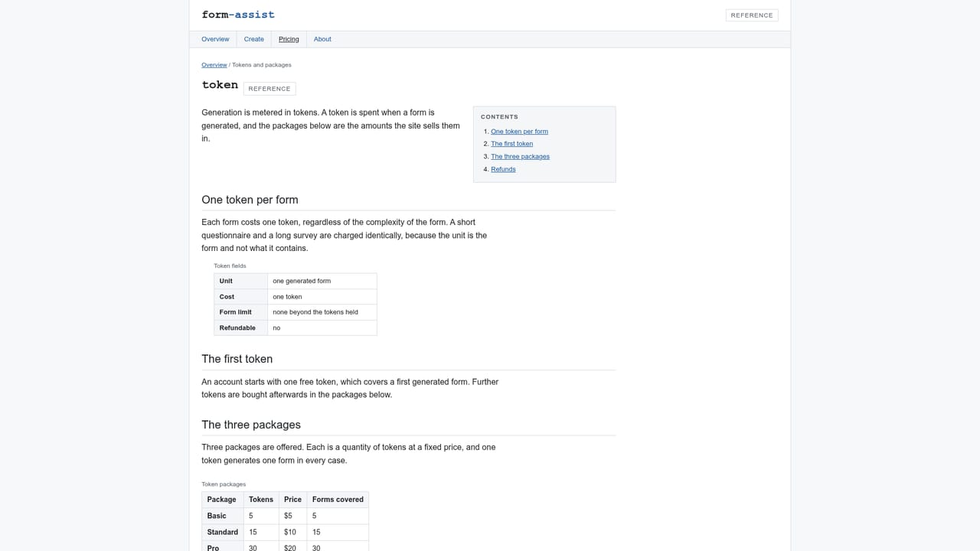The width and height of the screenshot is (980, 551).
Task: Click the Tokens cell in the Basic row
Action: click(261, 516)
